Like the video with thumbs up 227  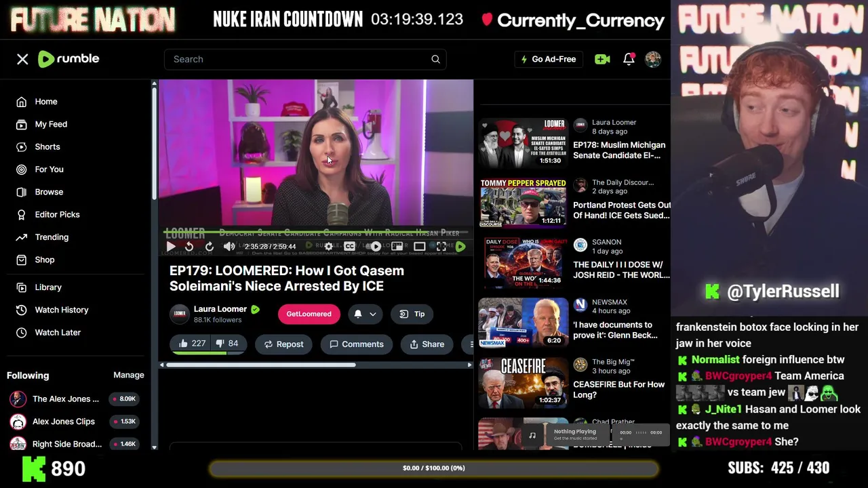pos(192,344)
